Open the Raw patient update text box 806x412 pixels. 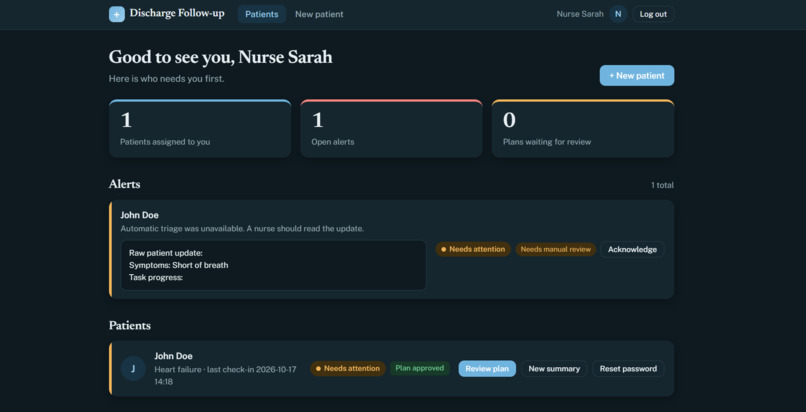(x=273, y=265)
